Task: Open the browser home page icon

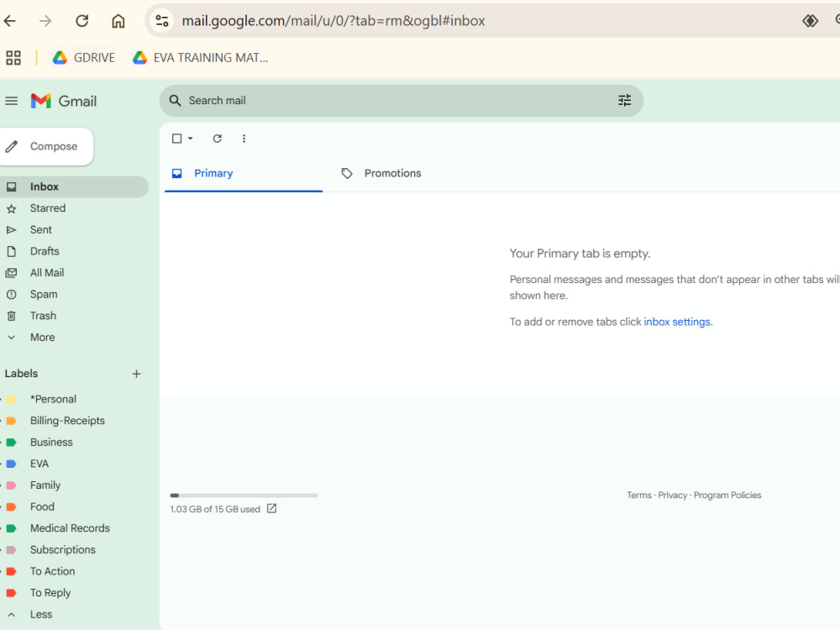Action: tap(118, 21)
